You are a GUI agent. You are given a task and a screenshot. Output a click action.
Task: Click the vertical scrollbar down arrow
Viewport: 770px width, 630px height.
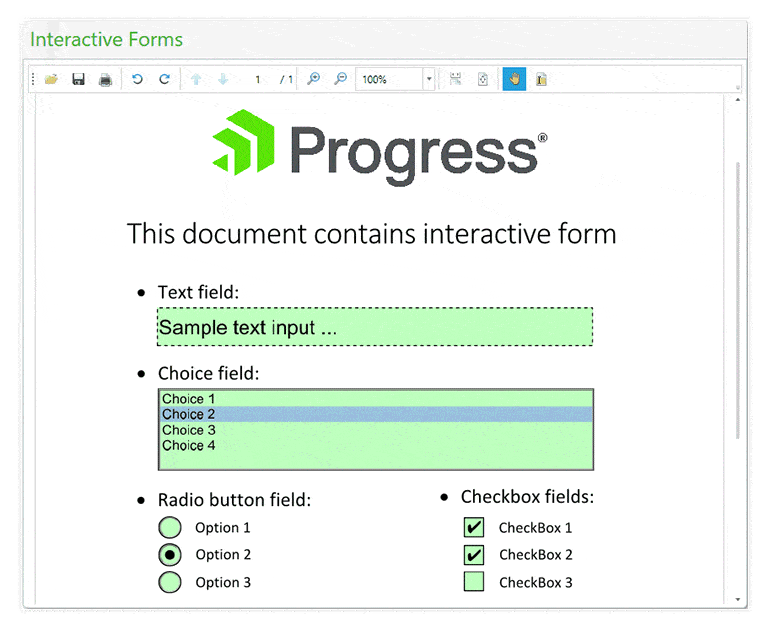738,600
